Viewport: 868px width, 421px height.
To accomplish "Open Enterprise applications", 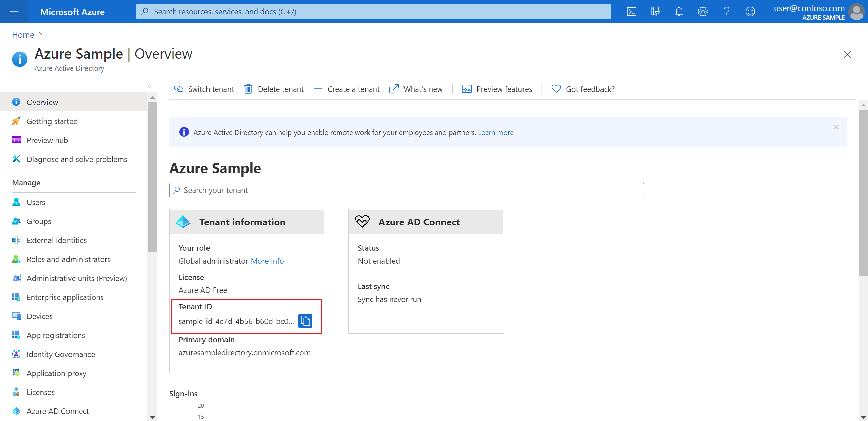I will (x=74, y=297).
